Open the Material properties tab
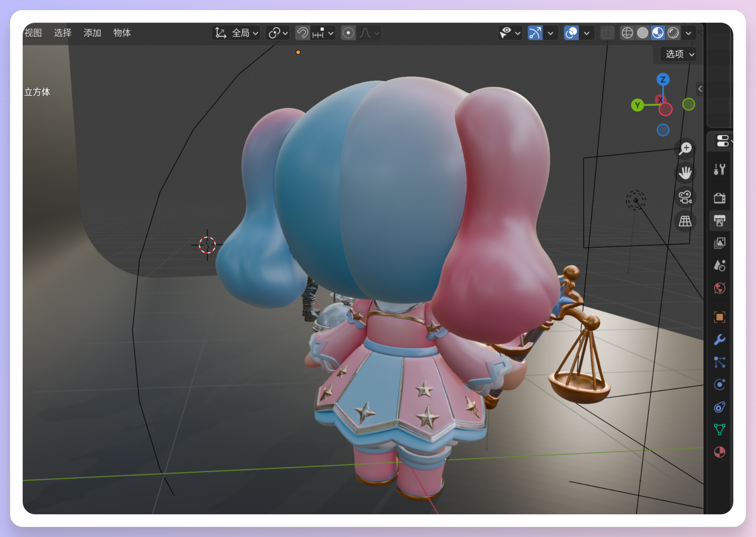 coord(719,452)
